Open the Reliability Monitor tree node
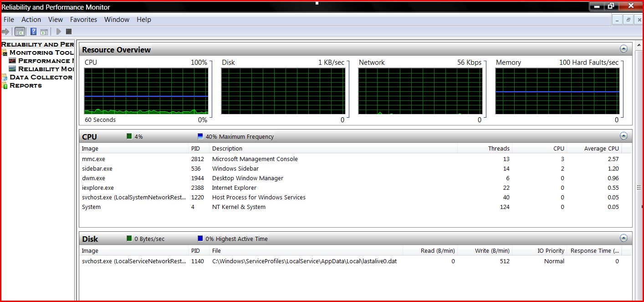 point(46,69)
